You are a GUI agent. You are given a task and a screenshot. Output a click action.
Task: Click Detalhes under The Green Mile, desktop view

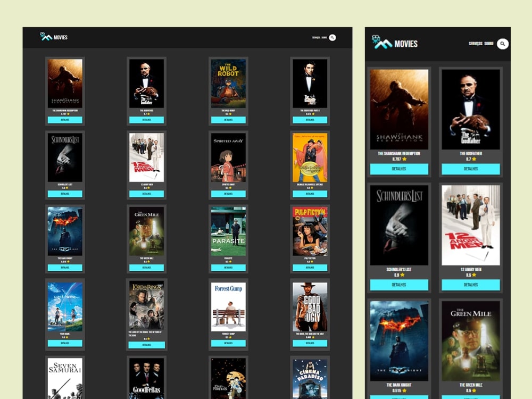coord(147,268)
